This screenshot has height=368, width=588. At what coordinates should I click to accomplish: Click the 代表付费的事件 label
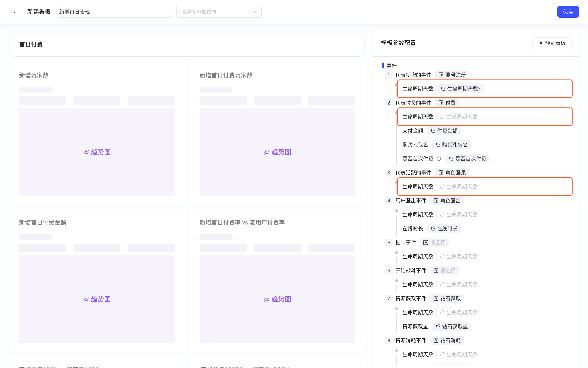coord(413,103)
